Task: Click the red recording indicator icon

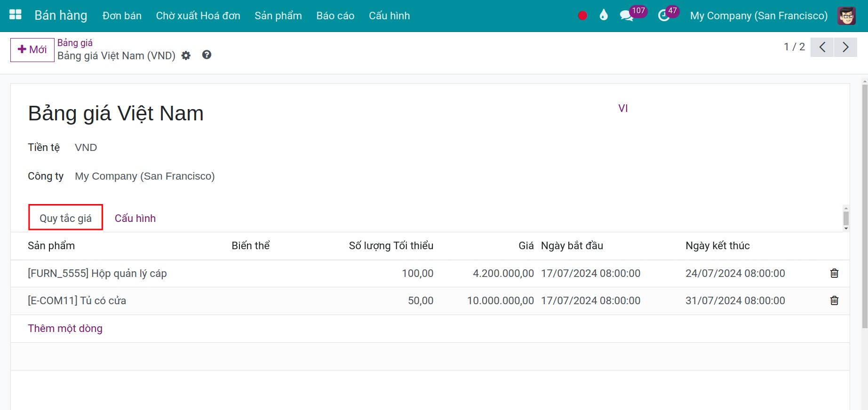Action: tap(582, 16)
